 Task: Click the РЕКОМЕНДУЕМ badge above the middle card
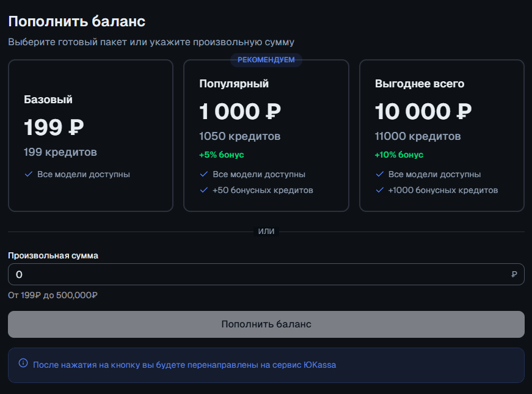266,60
